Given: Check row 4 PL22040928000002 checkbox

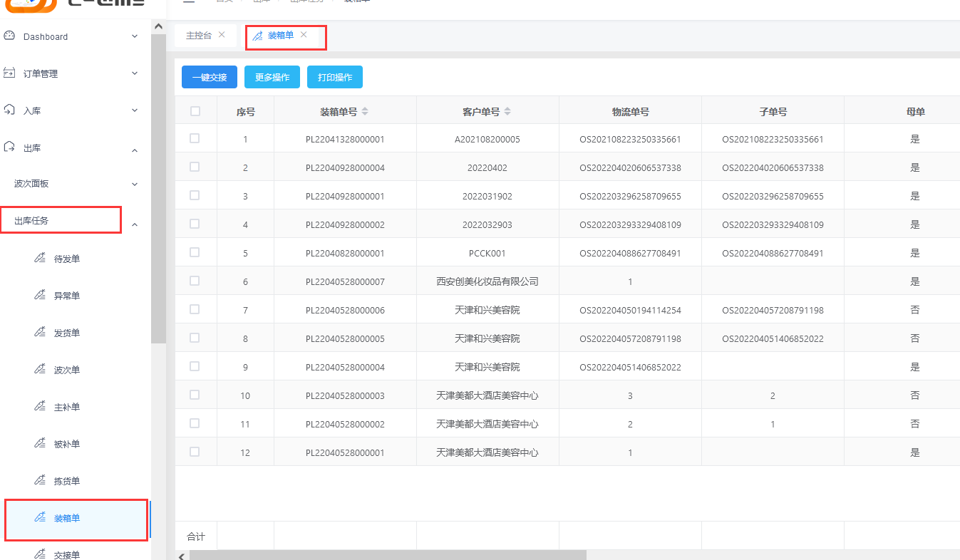Looking at the screenshot, I should [x=195, y=224].
